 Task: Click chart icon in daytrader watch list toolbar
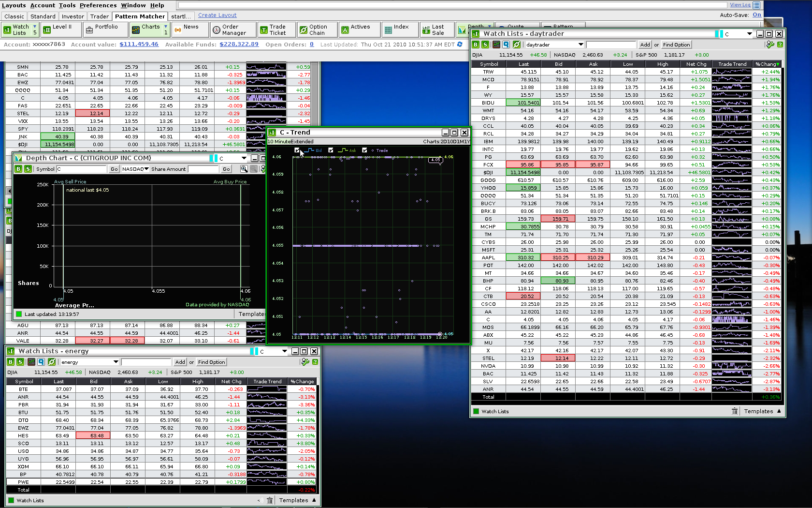[496, 45]
